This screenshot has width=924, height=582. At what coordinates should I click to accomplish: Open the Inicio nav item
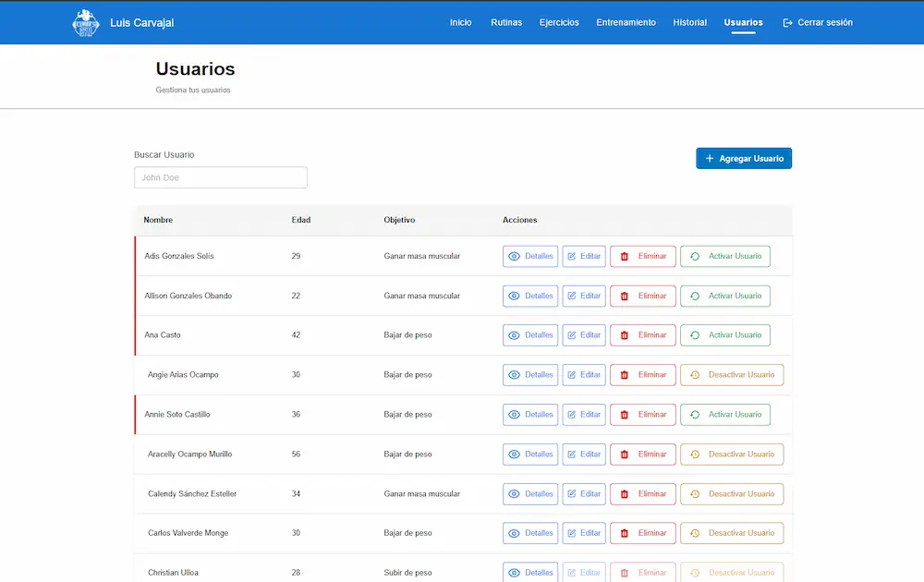460,22
